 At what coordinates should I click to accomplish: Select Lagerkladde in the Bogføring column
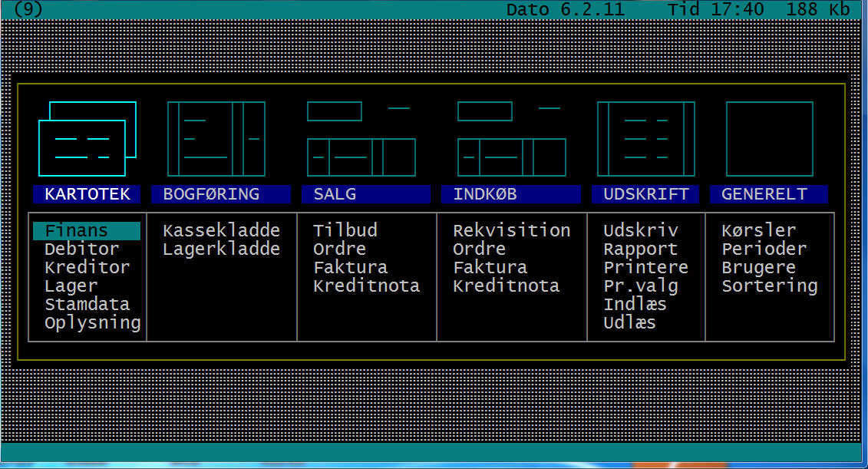click(221, 249)
